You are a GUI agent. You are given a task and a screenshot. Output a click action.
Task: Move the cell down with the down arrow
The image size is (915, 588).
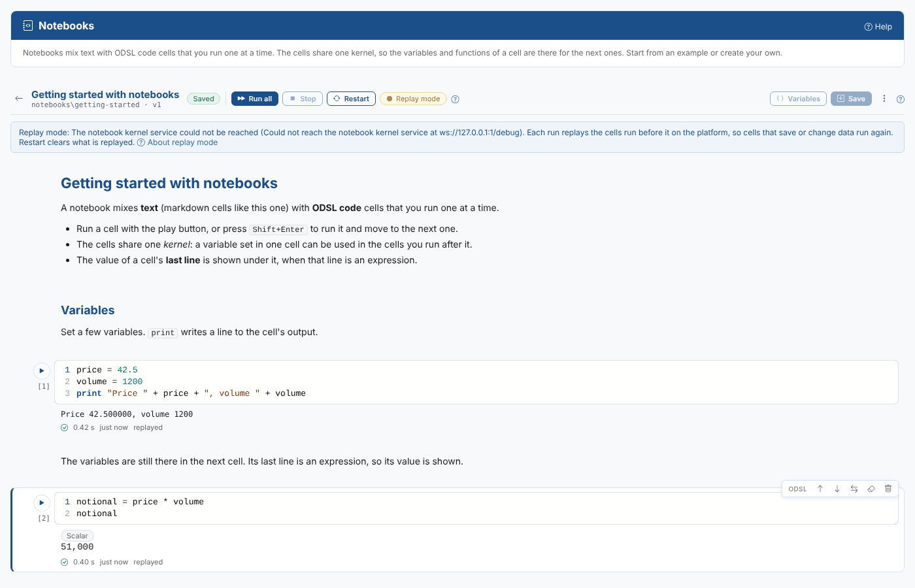[x=837, y=489]
